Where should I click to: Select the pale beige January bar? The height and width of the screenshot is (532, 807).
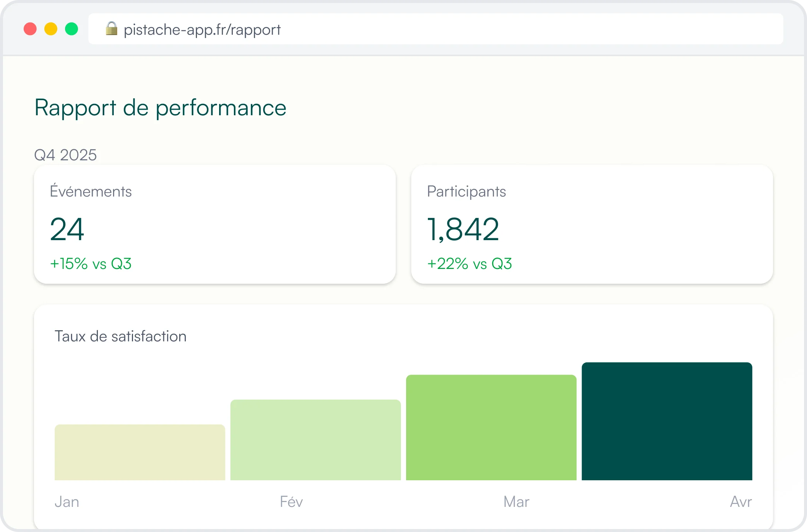140,452
